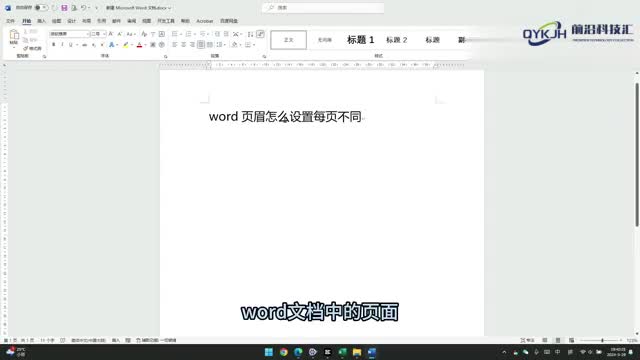
Task: Apply the 标题 1 heading style
Action: pyautogui.click(x=360, y=40)
